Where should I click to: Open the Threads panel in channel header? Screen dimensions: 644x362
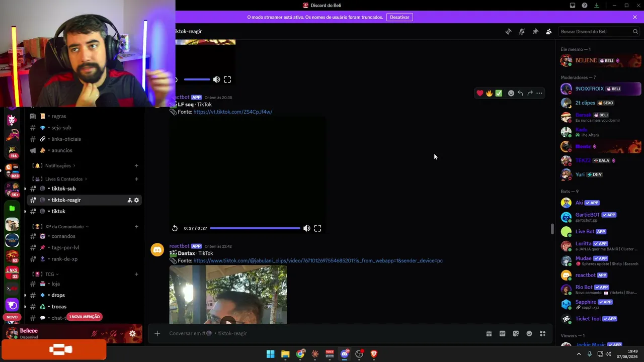tap(508, 31)
